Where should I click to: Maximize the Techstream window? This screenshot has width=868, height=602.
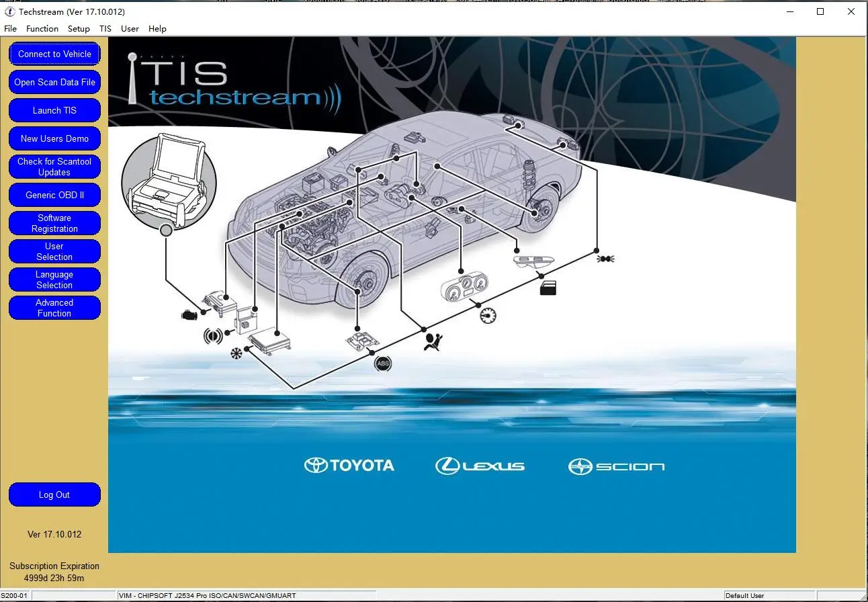click(820, 11)
